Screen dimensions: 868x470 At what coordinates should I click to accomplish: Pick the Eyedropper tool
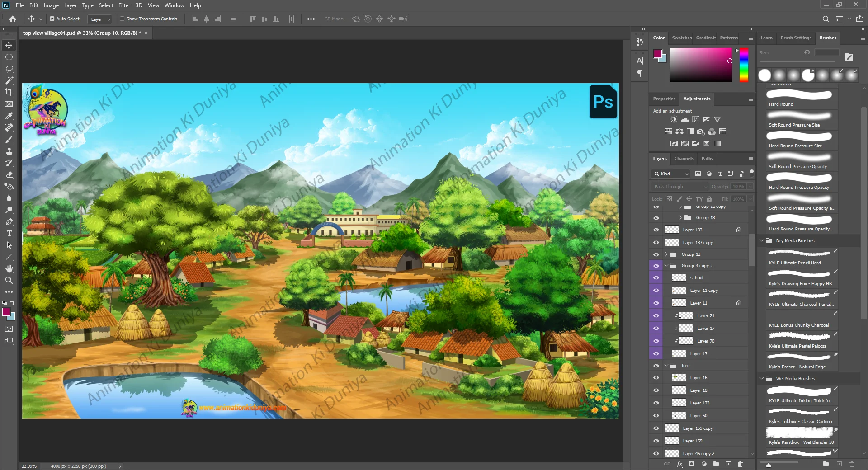(x=9, y=116)
